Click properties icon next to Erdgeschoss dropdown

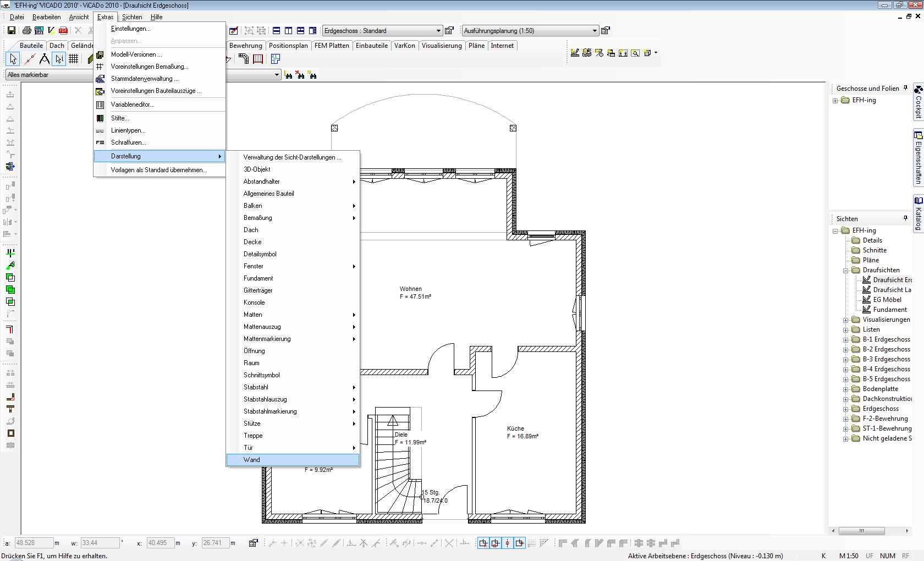click(450, 30)
